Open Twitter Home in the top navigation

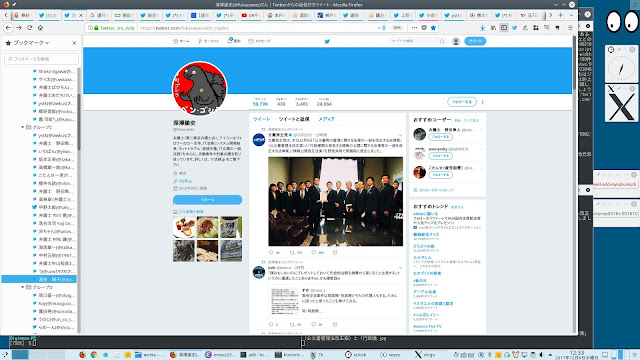click(x=181, y=41)
